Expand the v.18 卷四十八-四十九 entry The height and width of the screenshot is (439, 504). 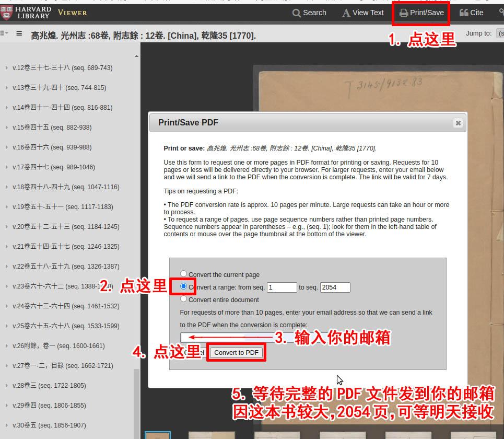point(6,187)
